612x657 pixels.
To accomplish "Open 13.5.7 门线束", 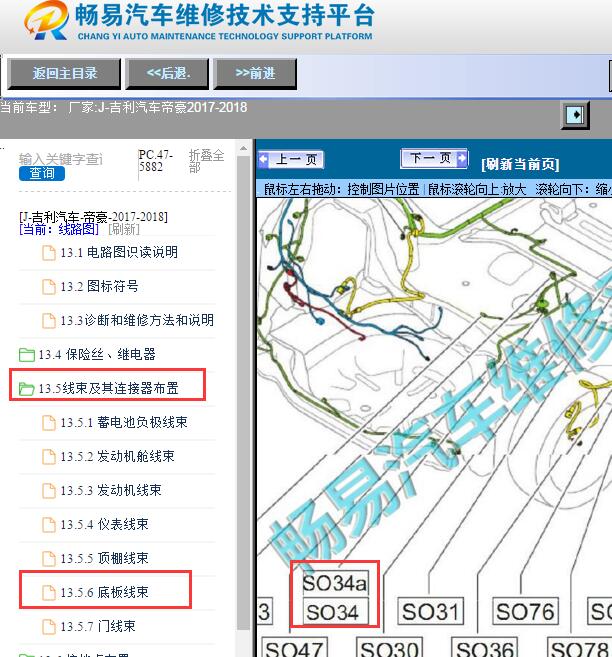I will tap(98, 626).
